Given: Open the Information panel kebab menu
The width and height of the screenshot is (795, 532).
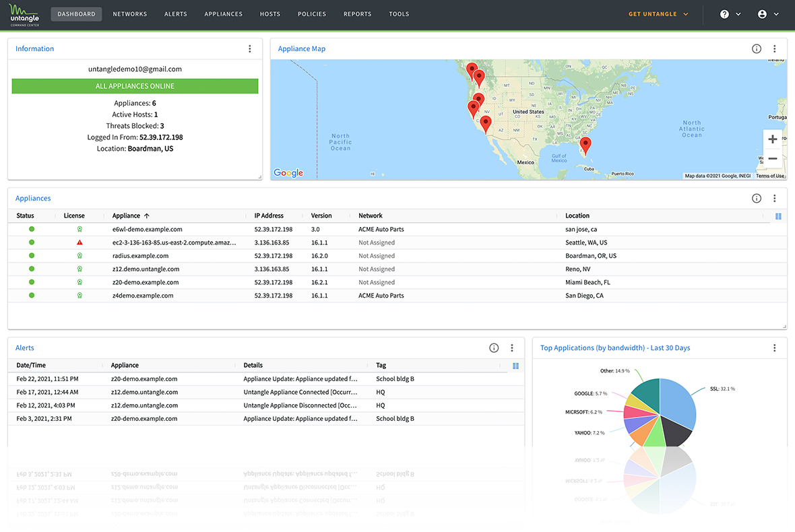Looking at the screenshot, I should pyautogui.click(x=249, y=48).
